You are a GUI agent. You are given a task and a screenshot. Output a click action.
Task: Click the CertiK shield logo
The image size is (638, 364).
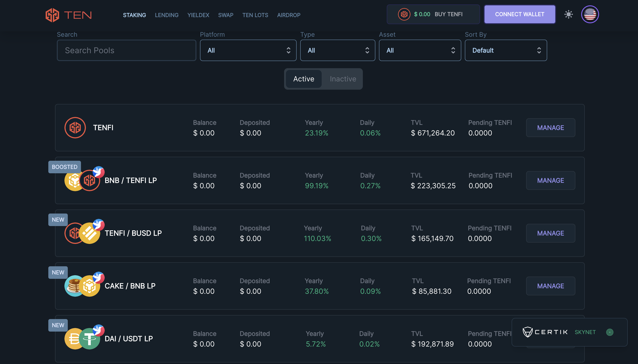pyautogui.click(x=527, y=332)
